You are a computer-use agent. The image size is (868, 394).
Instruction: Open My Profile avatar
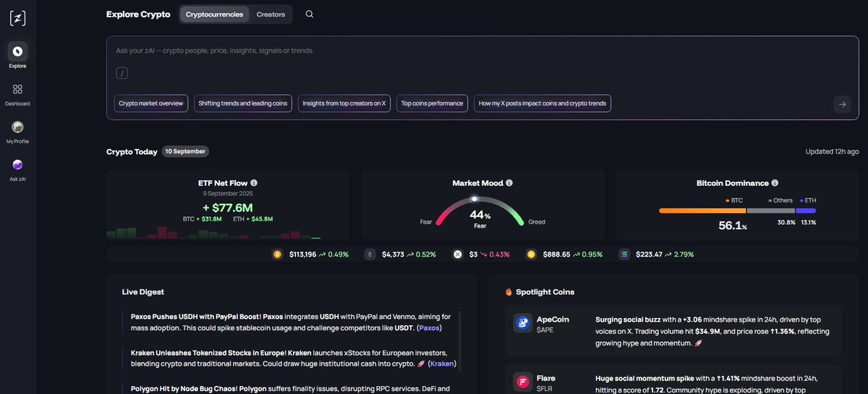click(x=17, y=127)
